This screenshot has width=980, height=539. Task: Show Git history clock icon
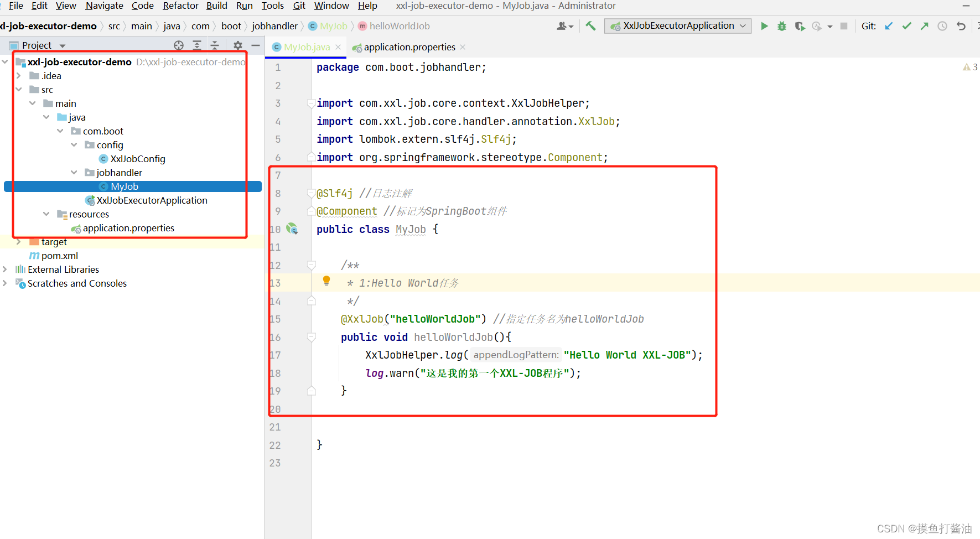(942, 26)
